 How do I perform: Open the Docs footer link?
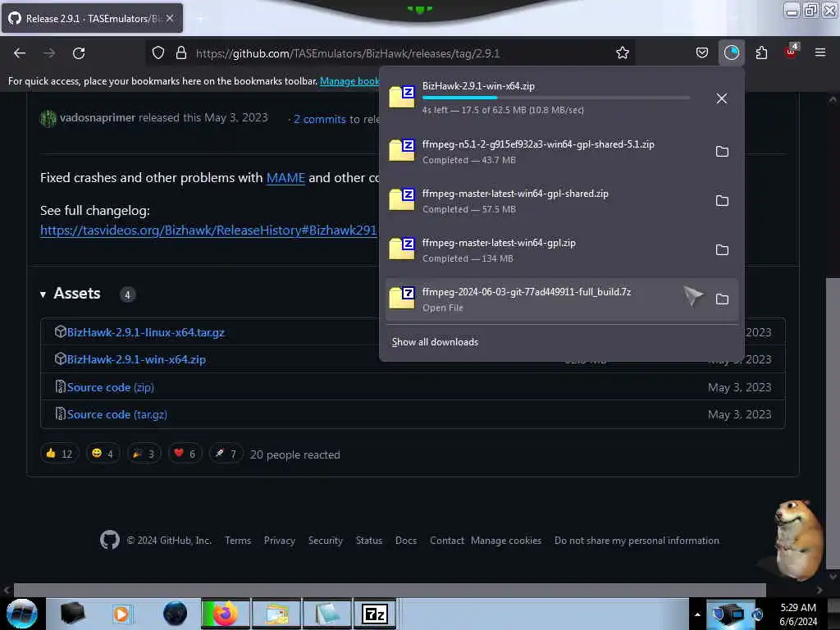(405, 541)
